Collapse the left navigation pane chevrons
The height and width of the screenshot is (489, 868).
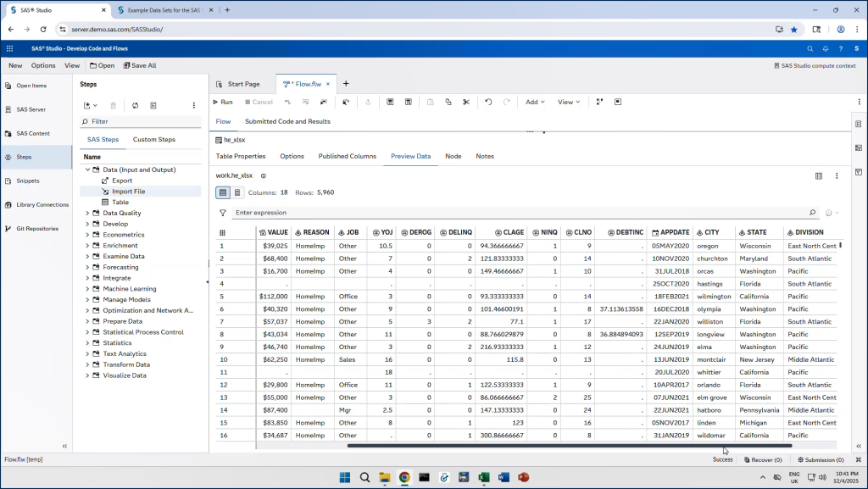(64, 446)
